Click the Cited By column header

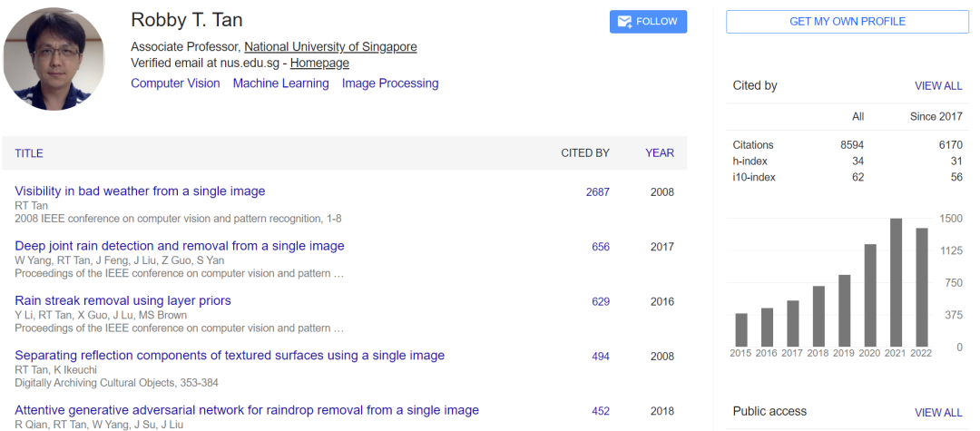(585, 153)
